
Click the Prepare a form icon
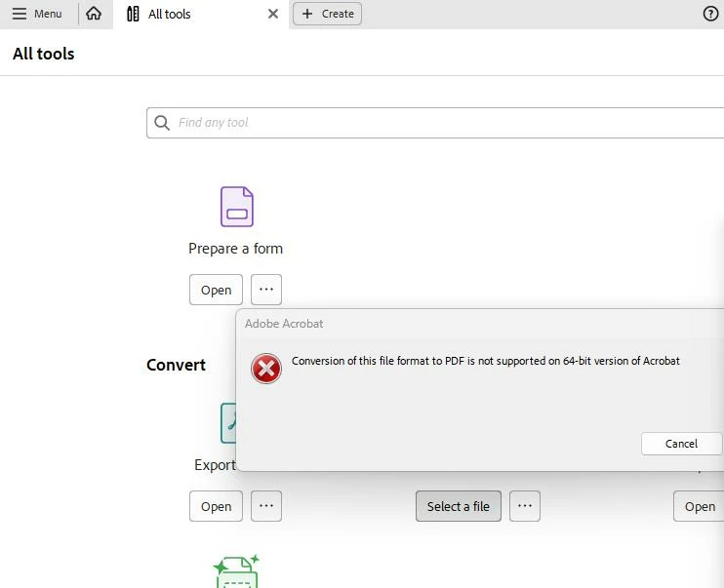pos(237,207)
